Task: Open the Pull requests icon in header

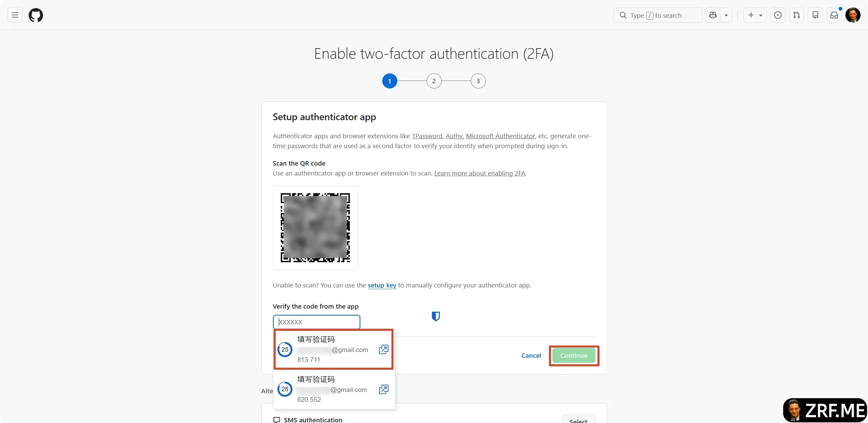Action: pyautogui.click(x=797, y=15)
